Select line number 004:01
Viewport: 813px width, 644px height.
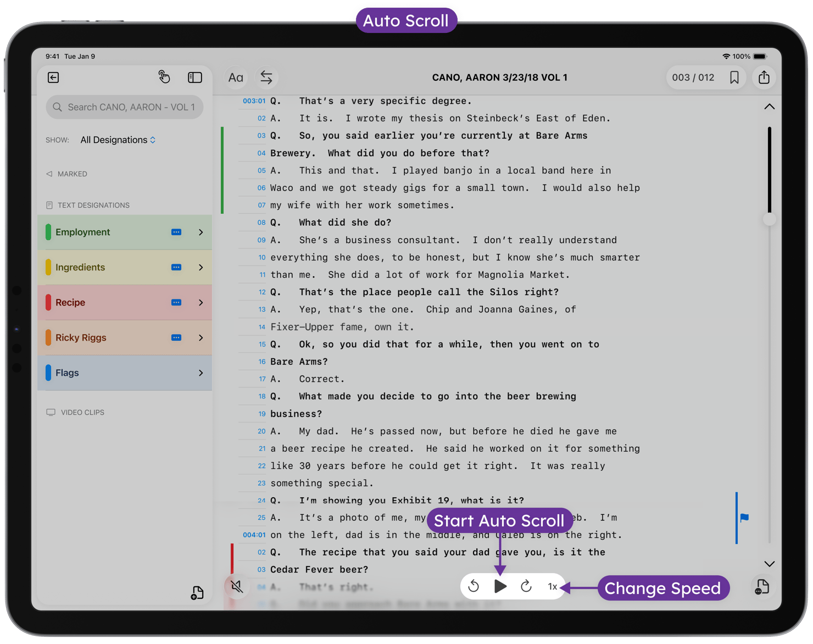pyautogui.click(x=254, y=535)
